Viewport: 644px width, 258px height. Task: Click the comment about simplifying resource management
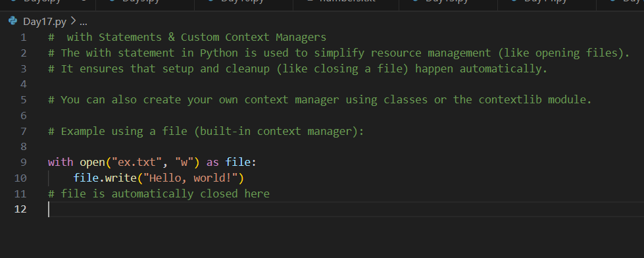click(x=339, y=53)
